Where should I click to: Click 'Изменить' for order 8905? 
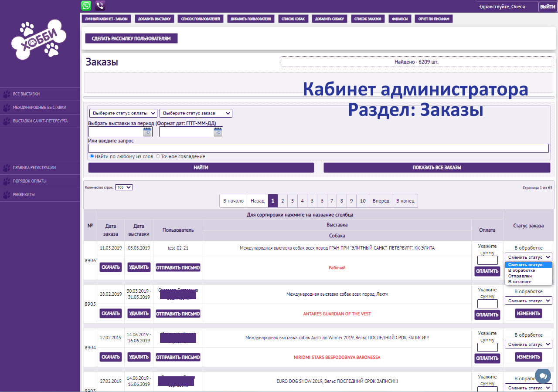point(528,313)
